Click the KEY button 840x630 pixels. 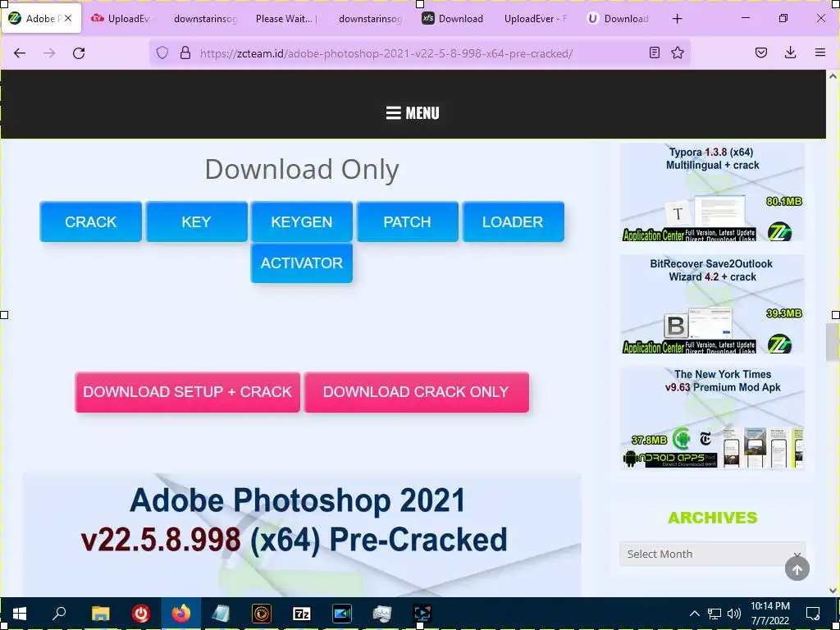(196, 221)
